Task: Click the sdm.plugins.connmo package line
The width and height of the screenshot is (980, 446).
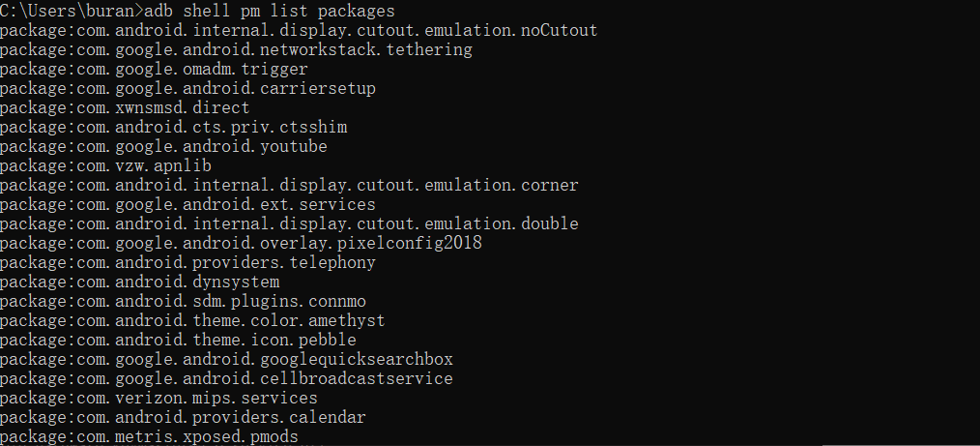Action: point(183,302)
